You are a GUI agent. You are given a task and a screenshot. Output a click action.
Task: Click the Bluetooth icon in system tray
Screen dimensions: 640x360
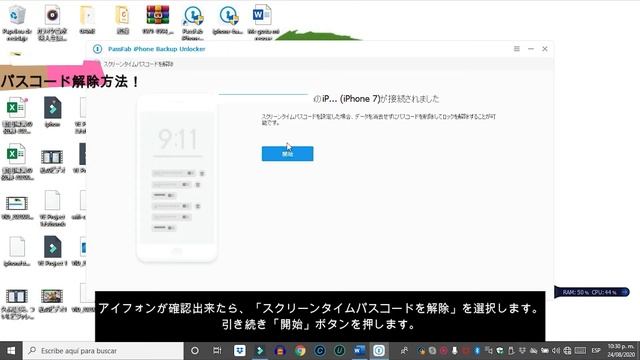pos(477,351)
